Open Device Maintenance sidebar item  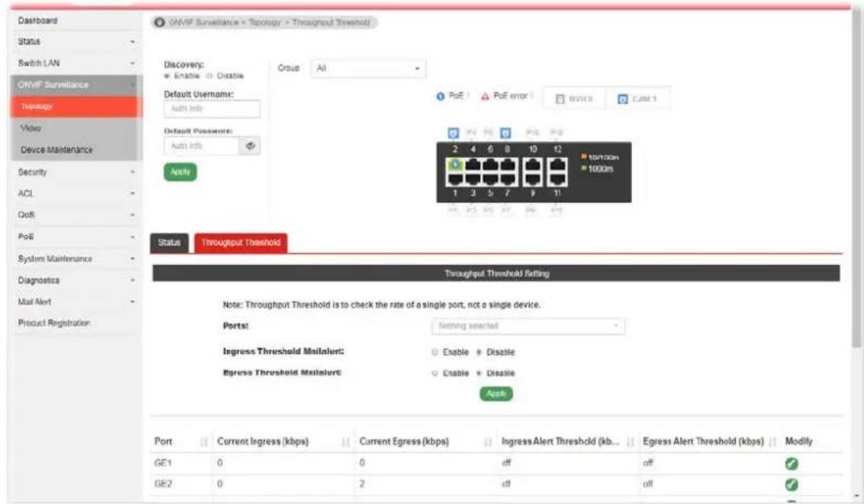point(76,150)
